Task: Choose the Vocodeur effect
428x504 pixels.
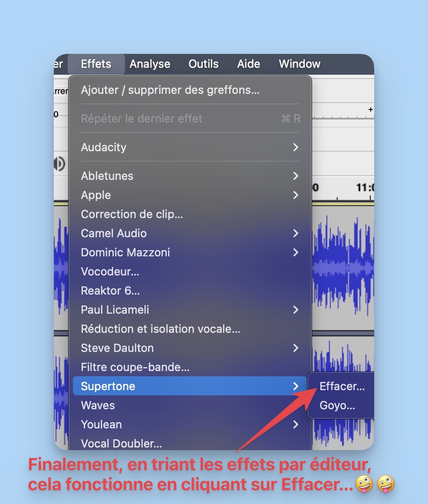Action: (x=190, y=272)
